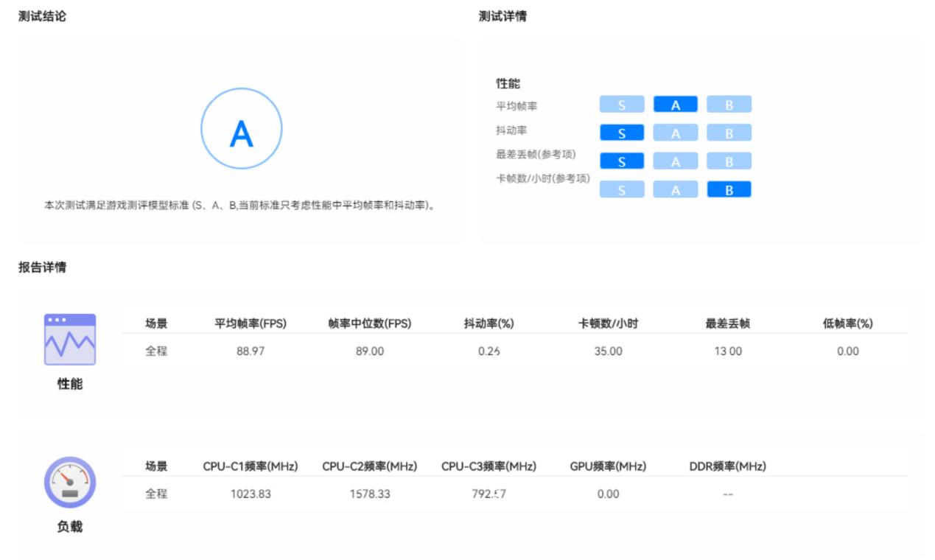Click the 0.26 jitter rate value
935x560 pixels.
click(x=488, y=351)
